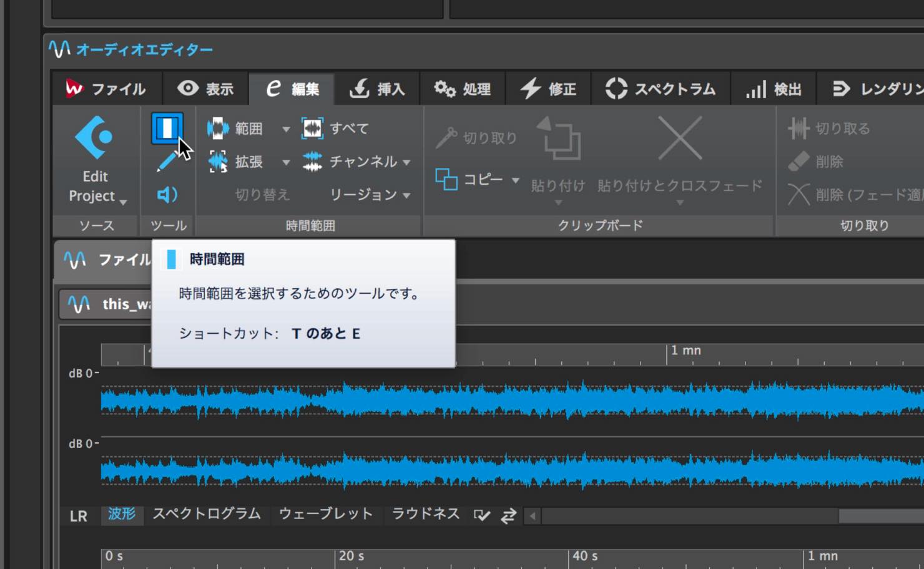Click the check-arrow icon after ラウドネス
Image resolution: width=924 pixels, height=569 pixels.
[482, 515]
